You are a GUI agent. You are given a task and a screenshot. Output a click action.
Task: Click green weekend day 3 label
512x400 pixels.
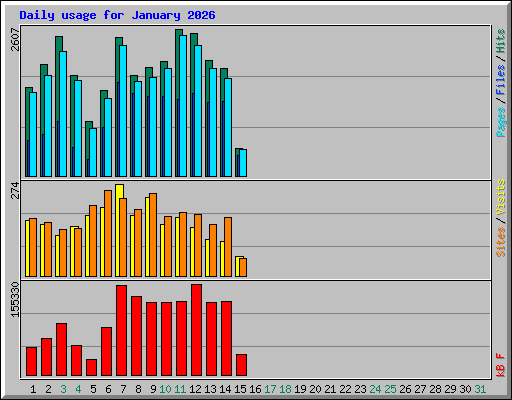pos(63,389)
